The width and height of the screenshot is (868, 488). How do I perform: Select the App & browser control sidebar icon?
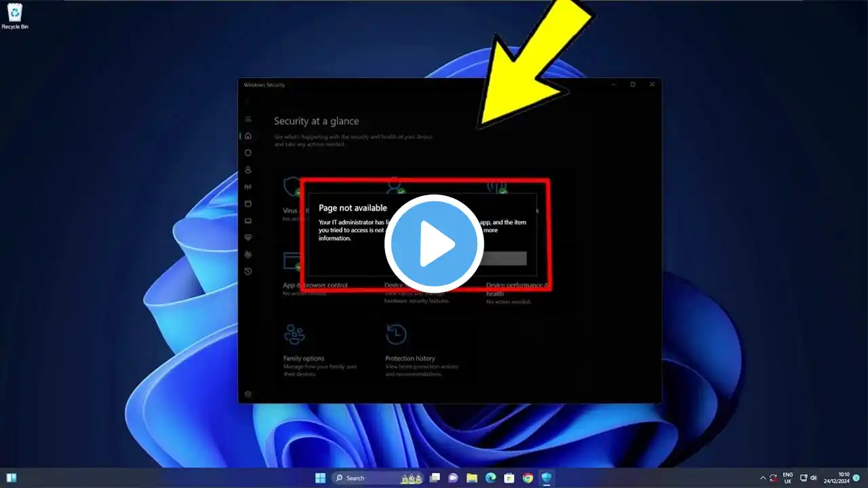(x=248, y=204)
